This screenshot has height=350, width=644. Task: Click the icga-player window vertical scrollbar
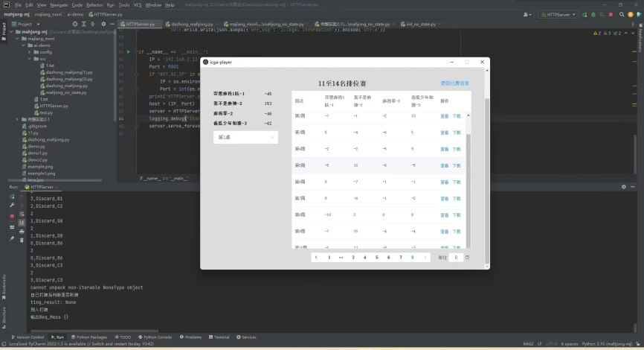pos(487,181)
